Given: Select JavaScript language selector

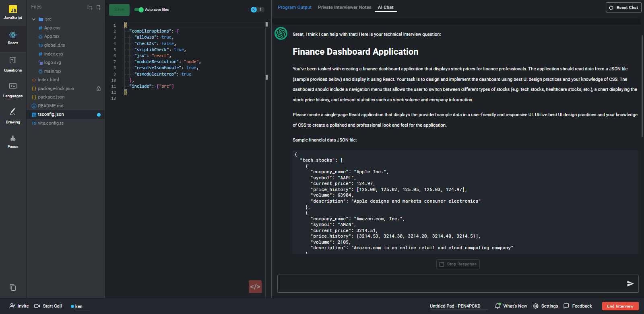Looking at the screenshot, I should point(13,12).
